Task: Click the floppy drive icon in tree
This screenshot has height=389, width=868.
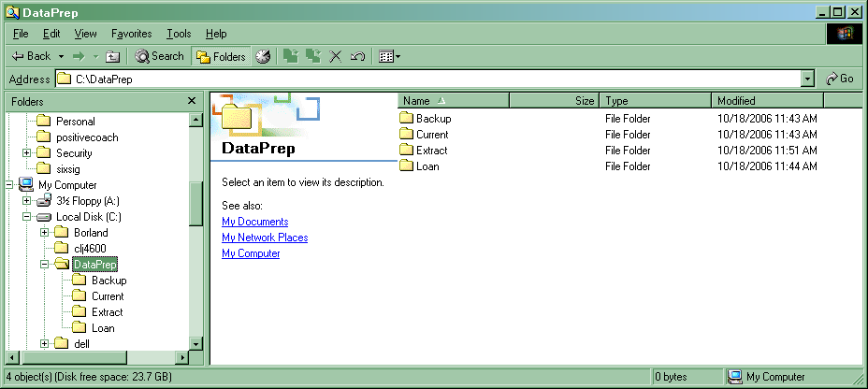Action: (44, 200)
